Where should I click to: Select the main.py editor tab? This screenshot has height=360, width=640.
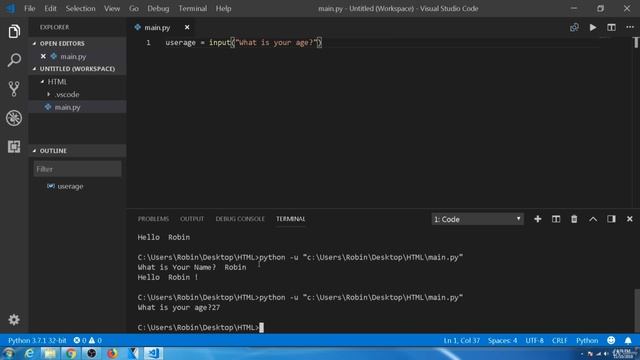[x=157, y=27]
